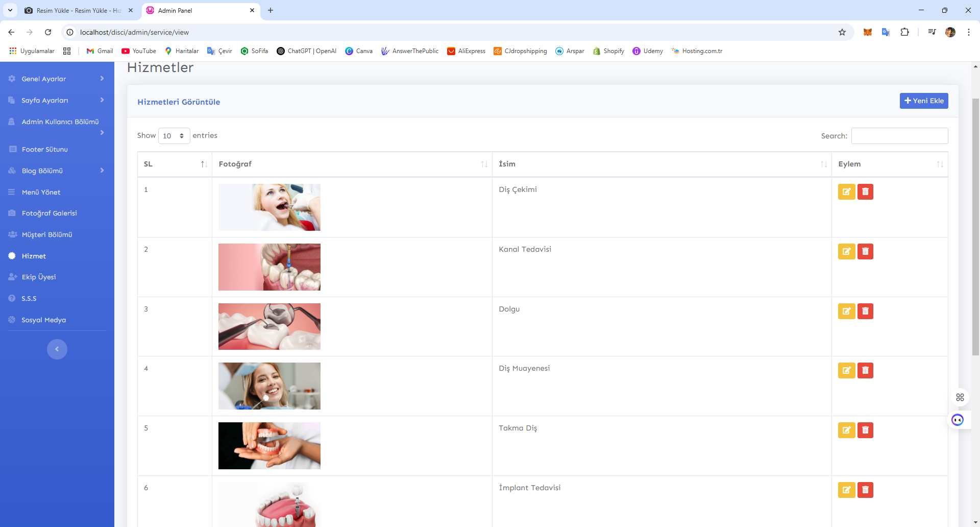The height and width of the screenshot is (527, 980).
Task: Delete the Kanal Tedavisi service
Action: [865, 252]
